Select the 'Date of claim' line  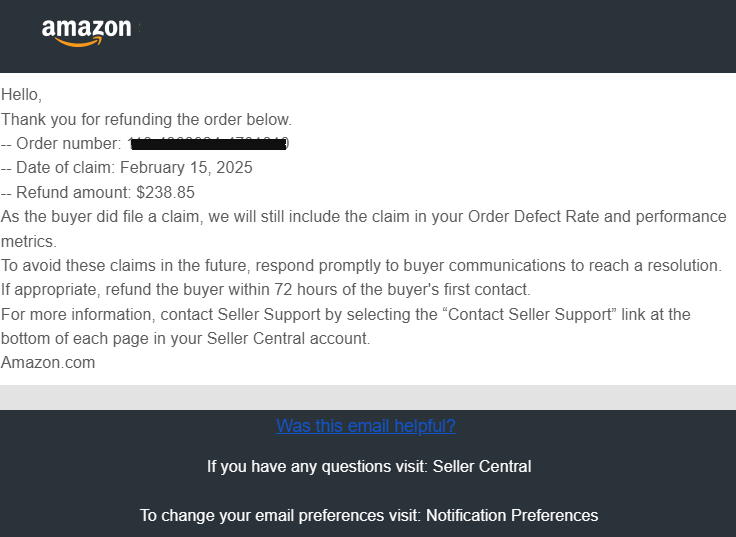tap(127, 168)
